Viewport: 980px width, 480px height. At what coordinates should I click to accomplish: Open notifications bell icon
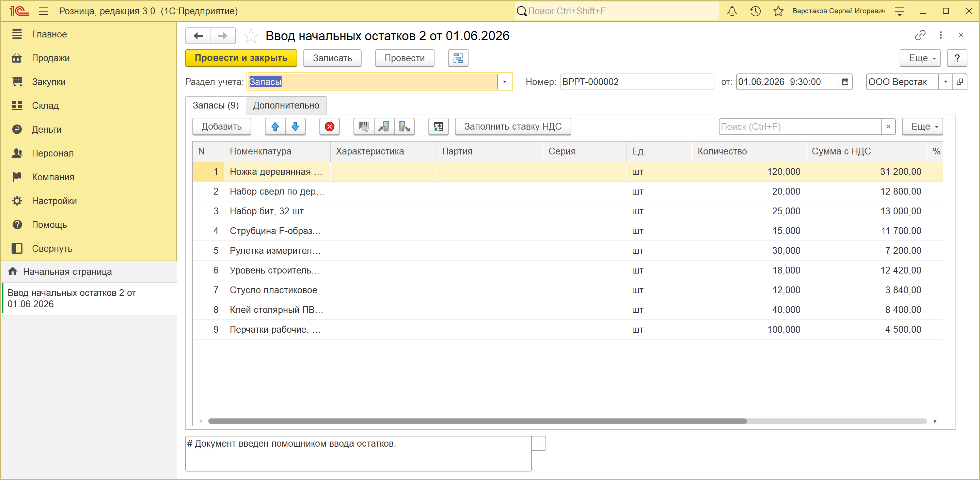(x=731, y=11)
